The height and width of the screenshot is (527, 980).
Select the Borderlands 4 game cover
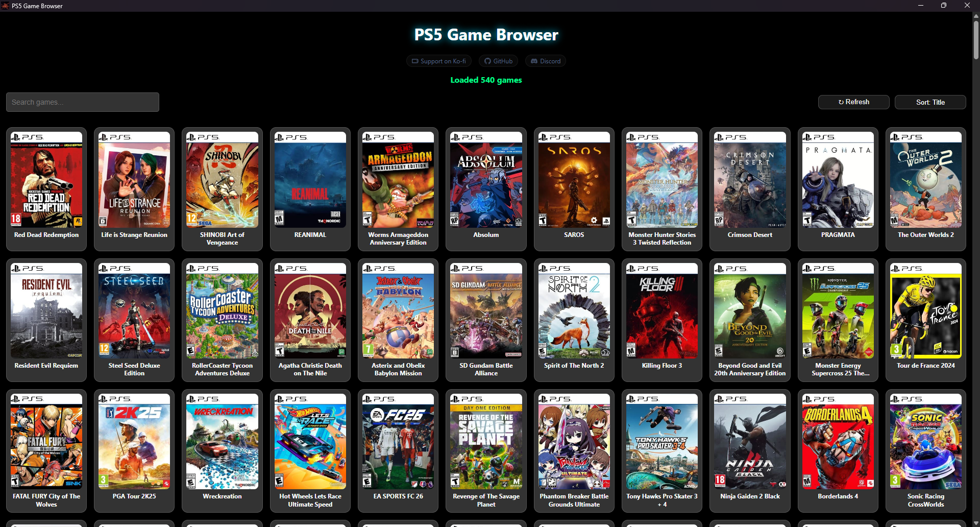click(838, 441)
